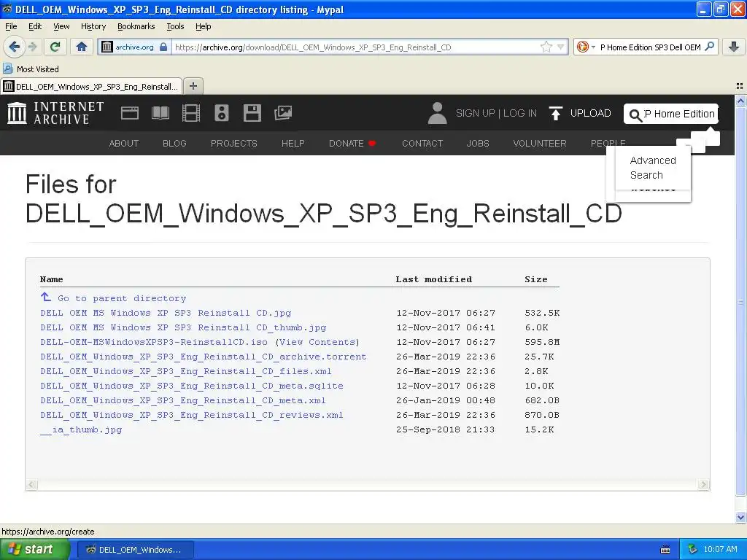The height and width of the screenshot is (560, 747).
Task: Go back using the browser back arrow
Action: pos(13,47)
